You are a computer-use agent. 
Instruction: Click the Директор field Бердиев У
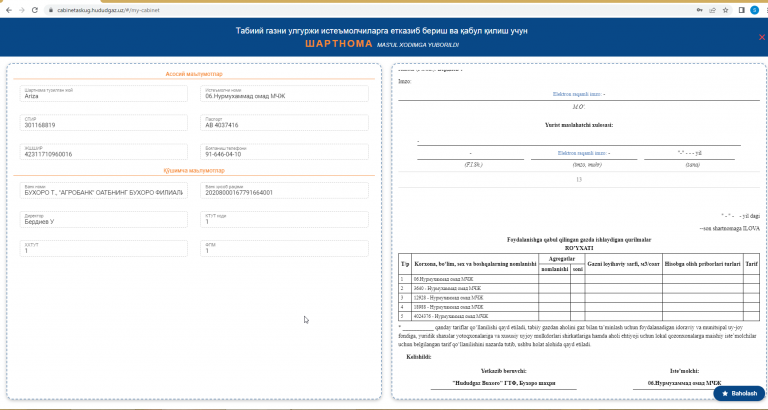[103, 219]
